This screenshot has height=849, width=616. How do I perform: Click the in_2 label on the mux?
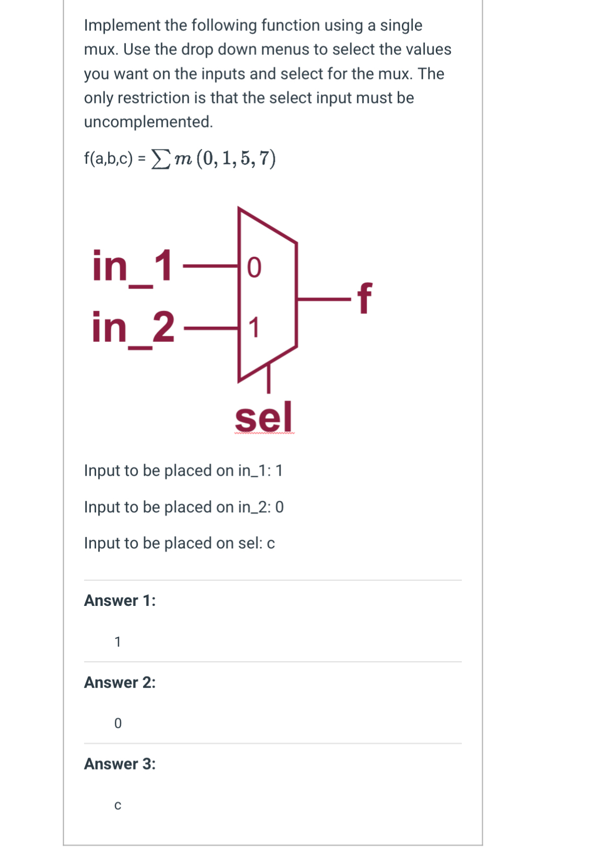pos(133,328)
